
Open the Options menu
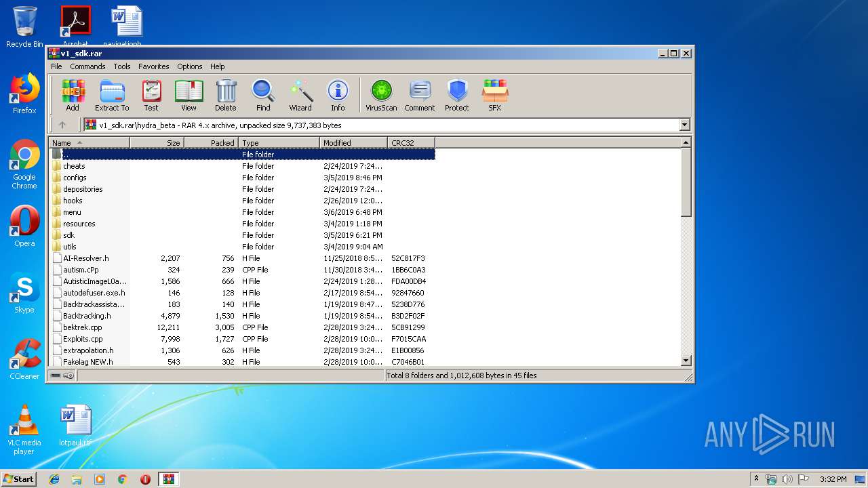(190, 66)
